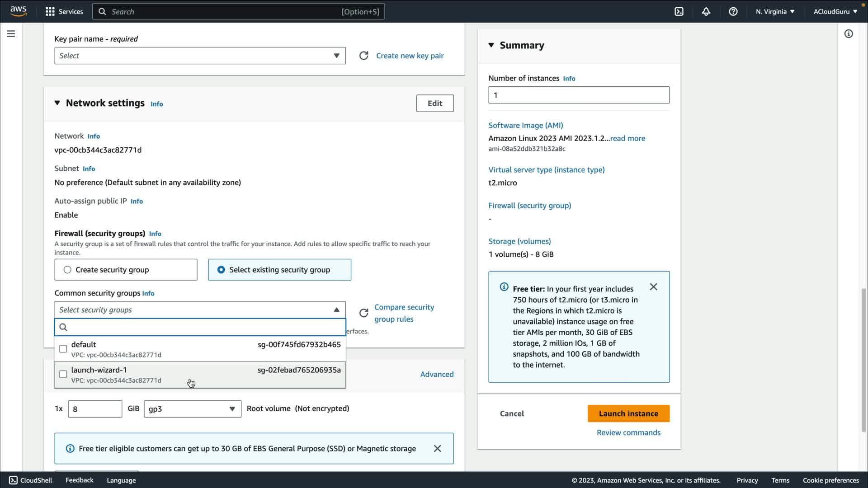Collapse the Network settings section
The height and width of the screenshot is (488, 868).
pyautogui.click(x=57, y=103)
